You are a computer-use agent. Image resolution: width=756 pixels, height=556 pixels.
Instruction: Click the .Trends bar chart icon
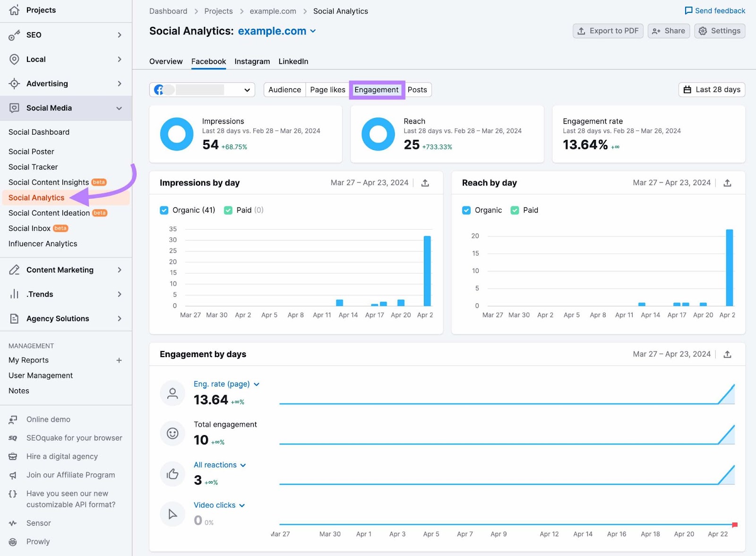click(x=14, y=294)
